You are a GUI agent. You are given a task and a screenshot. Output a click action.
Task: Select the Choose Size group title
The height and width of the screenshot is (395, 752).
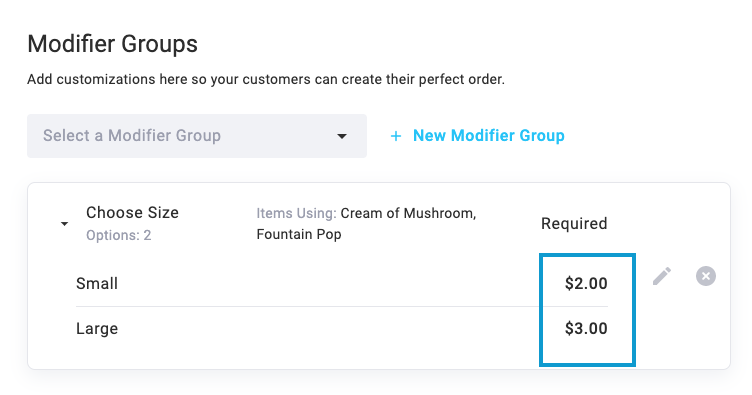[132, 212]
